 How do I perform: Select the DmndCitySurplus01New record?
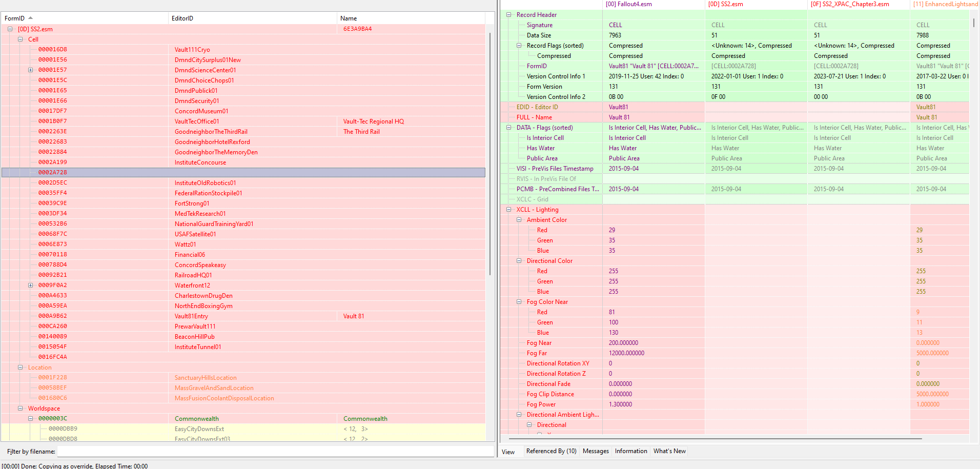[243, 60]
